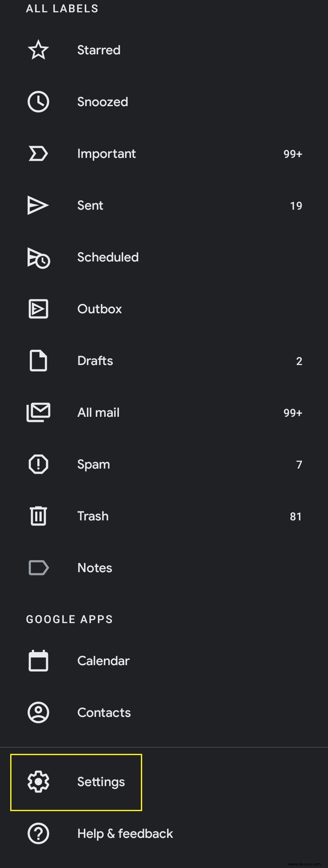
Task: Click the 99+ count beside Important
Action: [293, 154]
